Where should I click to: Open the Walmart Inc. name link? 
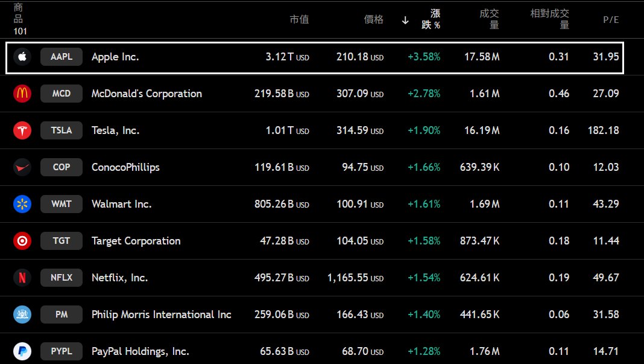pyautogui.click(x=121, y=204)
